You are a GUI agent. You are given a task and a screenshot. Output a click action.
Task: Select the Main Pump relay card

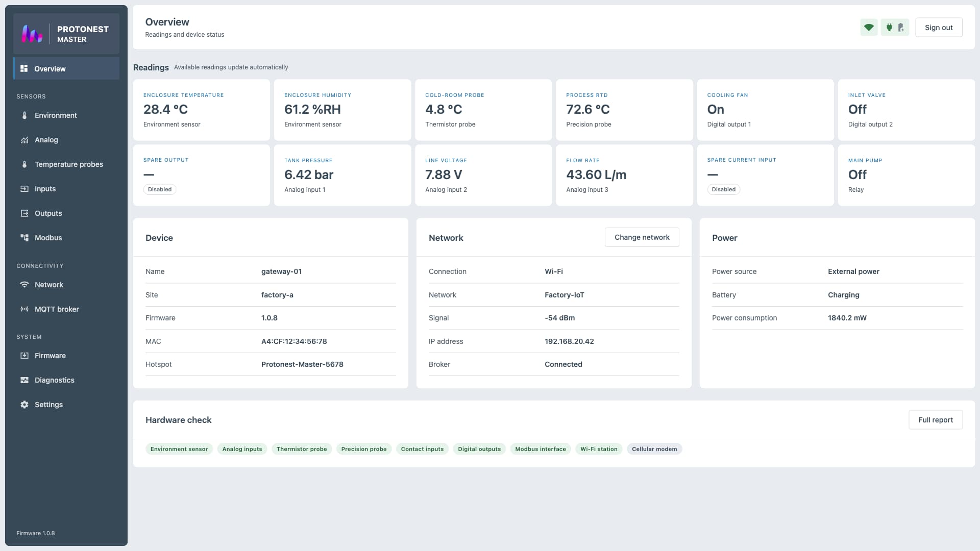(906, 175)
